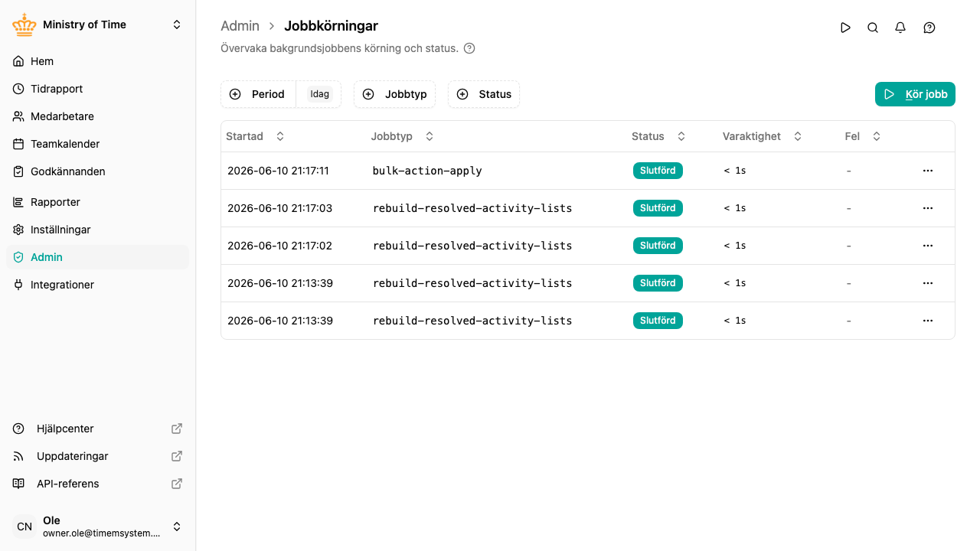Click the play icon in top header
Image resolution: width=980 pixels, height=551 pixels.
pos(845,28)
